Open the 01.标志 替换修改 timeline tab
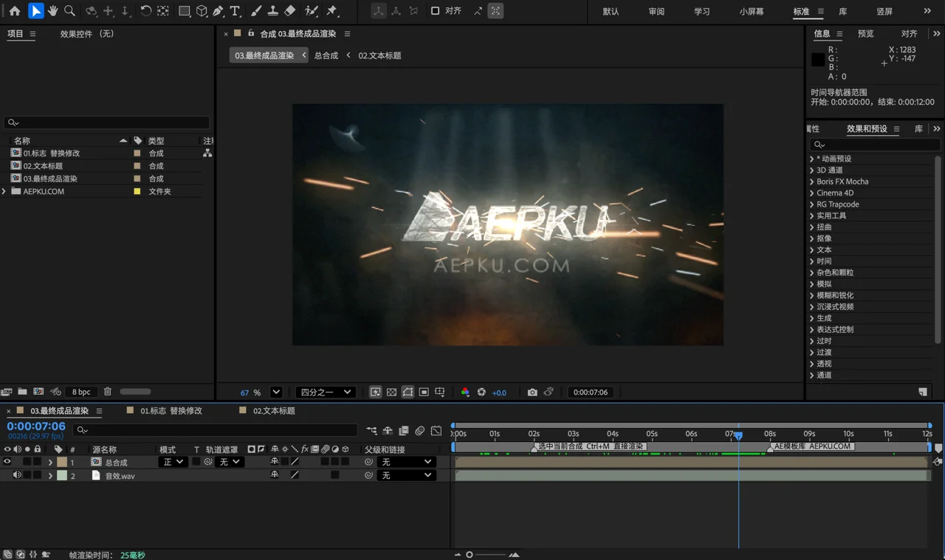The image size is (945, 560). coord(171,411)
